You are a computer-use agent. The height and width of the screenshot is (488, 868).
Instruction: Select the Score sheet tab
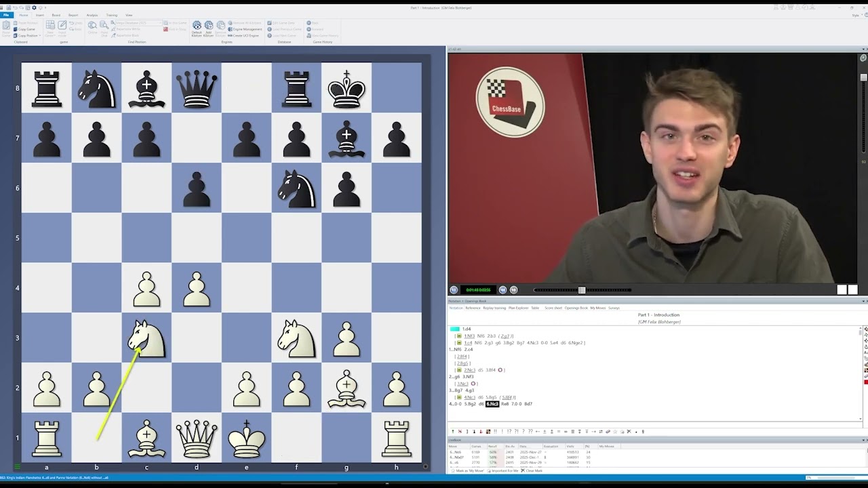(x=553, y=308)
